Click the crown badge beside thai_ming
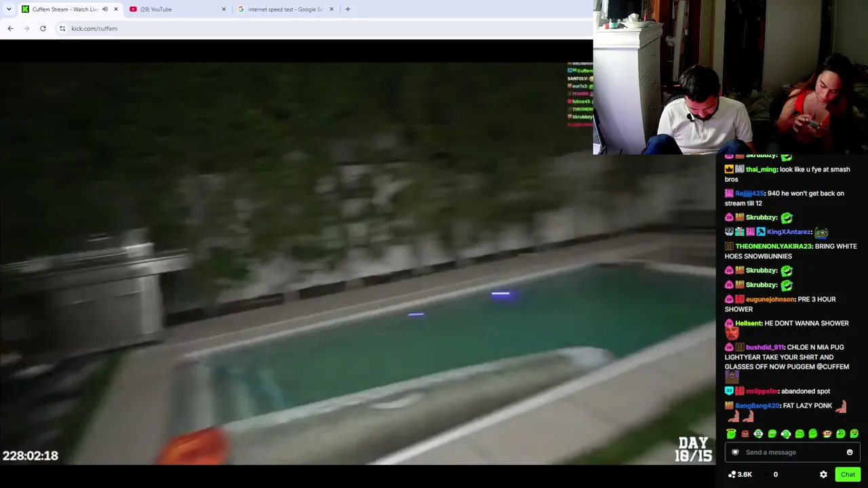Viewport: 868px width, 488px height. 729,169
